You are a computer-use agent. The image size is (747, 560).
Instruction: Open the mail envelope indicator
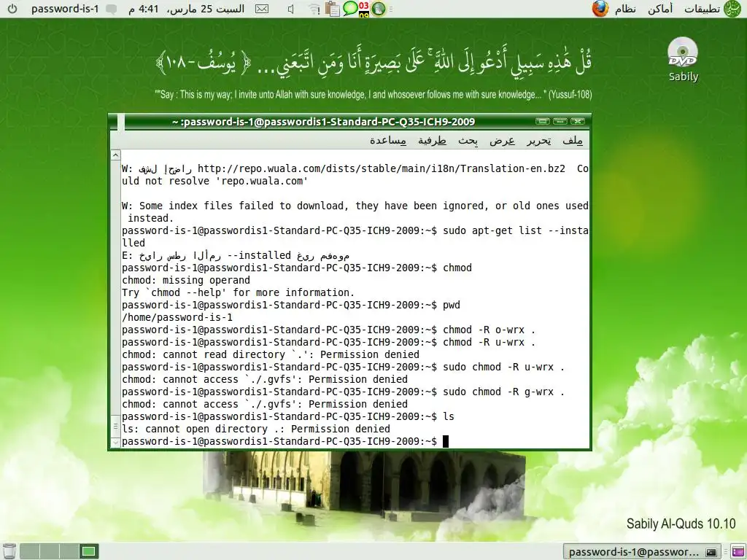pyautogui.click(x=262, y=9)
